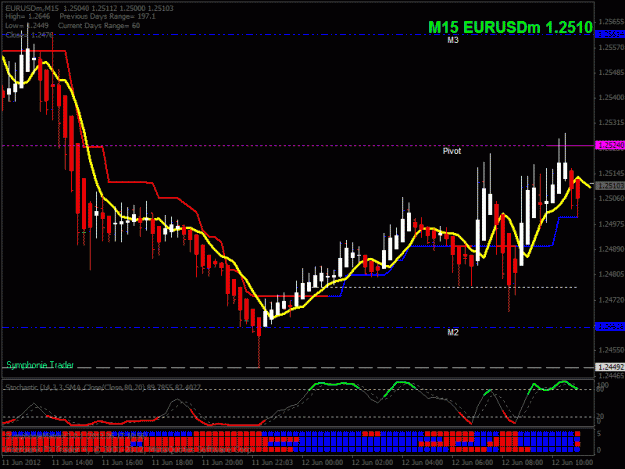Click the Stochastic (14,3,3,SMA) indicator label
The image size is (625, 469).
click(103, 387)
